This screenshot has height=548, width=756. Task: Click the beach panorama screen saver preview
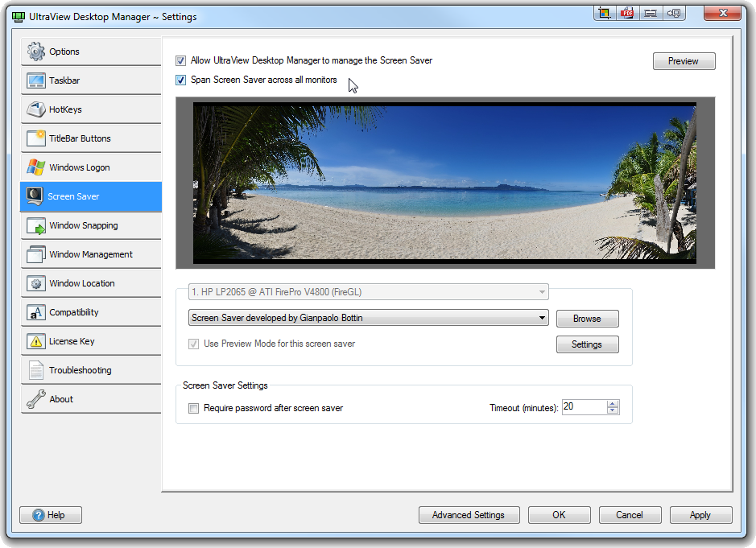444,183
